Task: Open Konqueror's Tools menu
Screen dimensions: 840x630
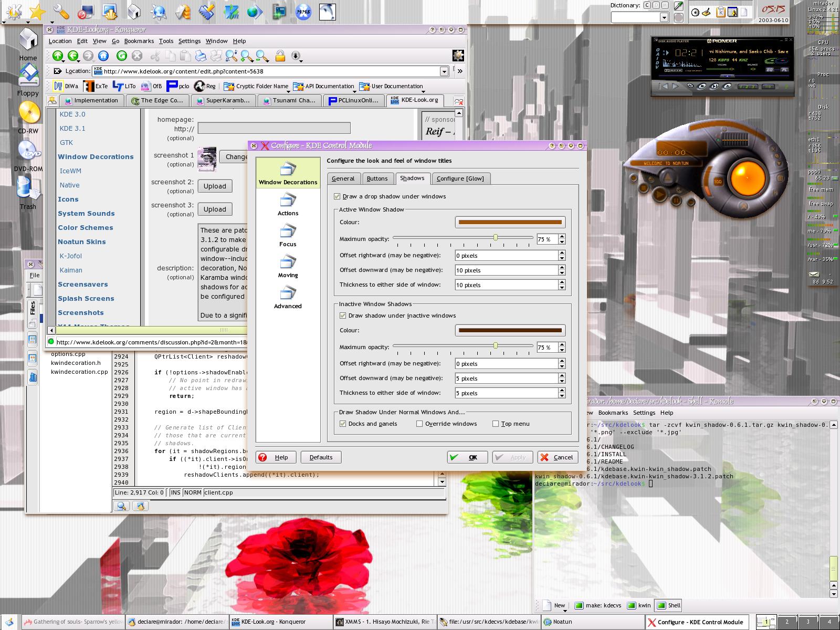Action: coord(166,41)
